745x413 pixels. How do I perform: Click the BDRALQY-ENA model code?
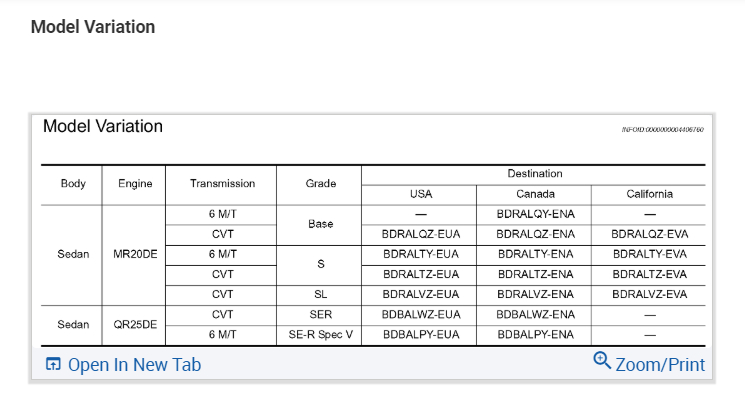(535, 214)
